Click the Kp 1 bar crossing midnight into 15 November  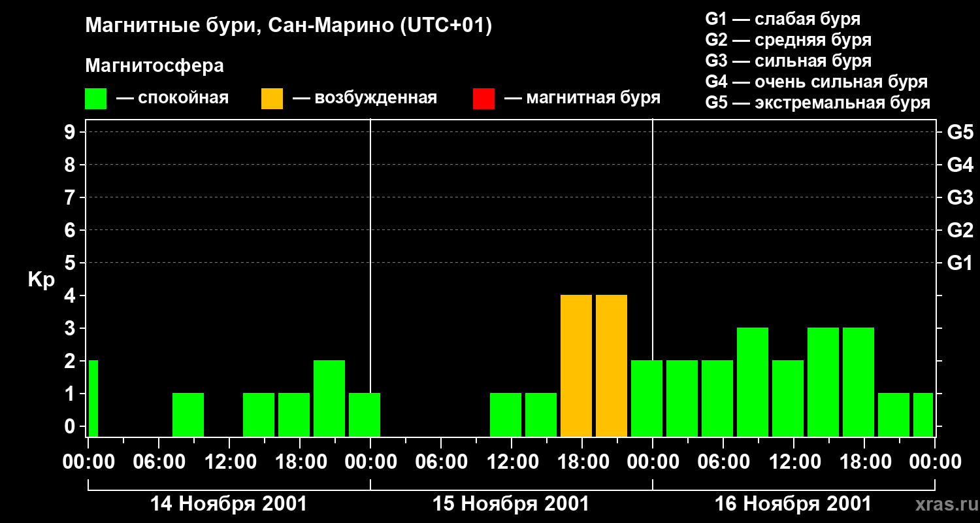(x=365, y=414)
